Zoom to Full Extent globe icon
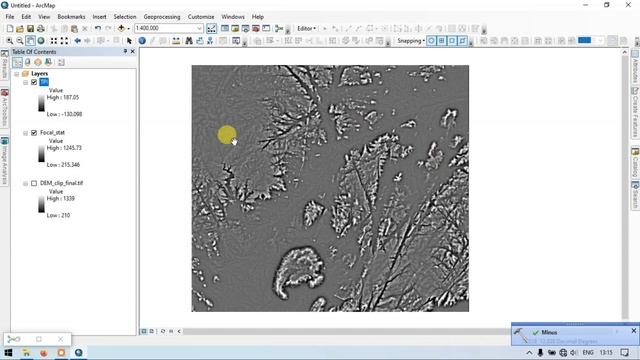 coord(41,41)
